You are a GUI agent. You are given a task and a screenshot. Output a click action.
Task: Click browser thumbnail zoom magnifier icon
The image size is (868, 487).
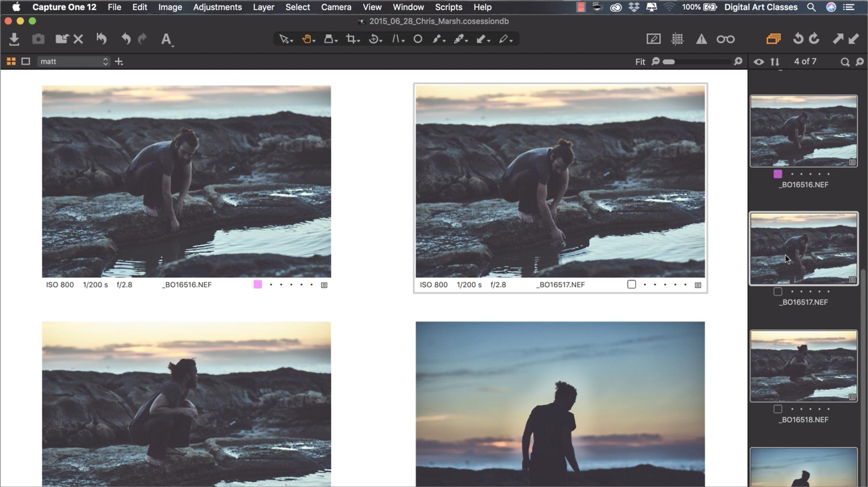click(860, 62)
